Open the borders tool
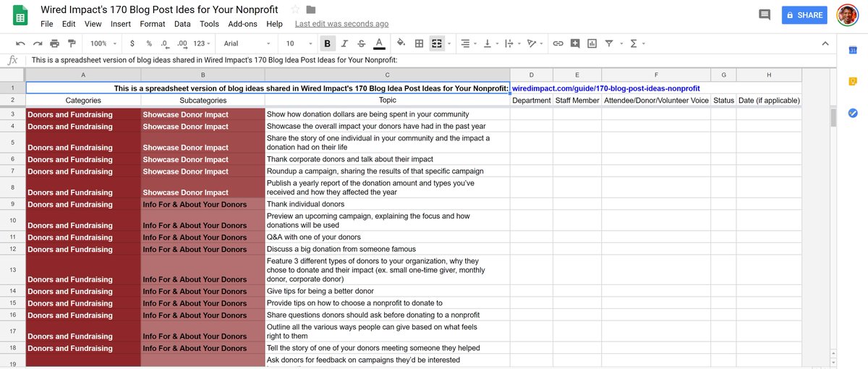868x369 pixels. 419,43
